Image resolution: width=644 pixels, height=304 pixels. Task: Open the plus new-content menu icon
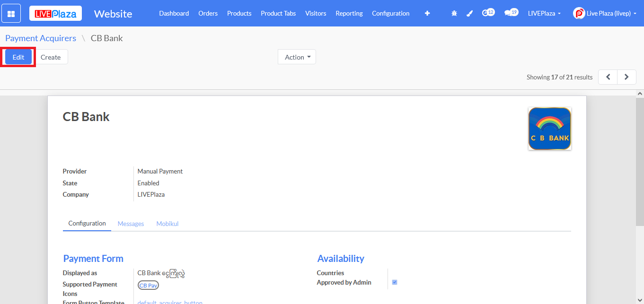427,13
